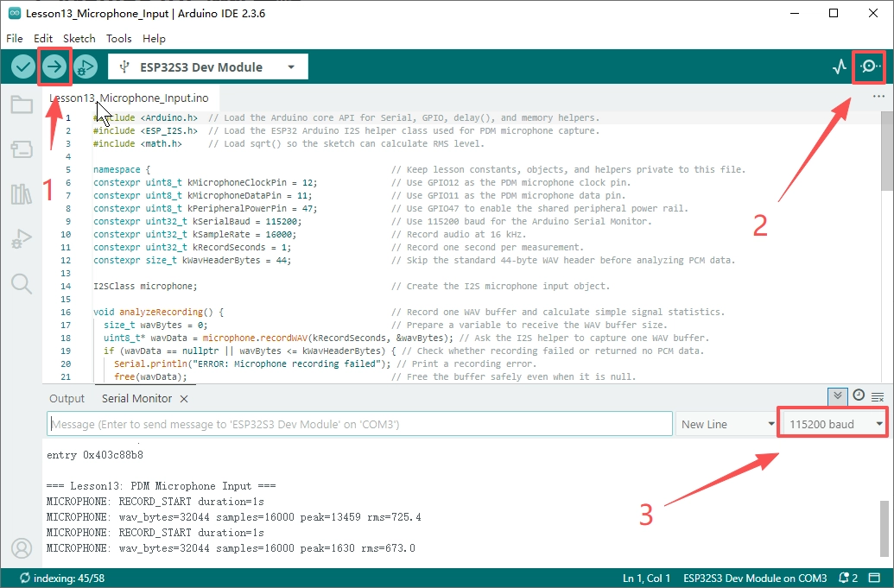Click the analyzeRecording function name

[x=161, y=312]
